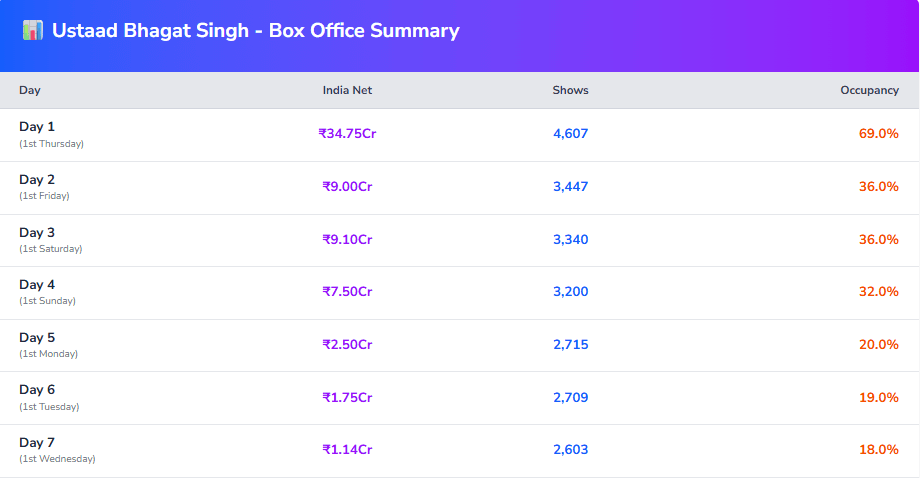Select the Occupancy column header
Image resolution: width=920 pixels, height=478 pixels.
point(869,90)
